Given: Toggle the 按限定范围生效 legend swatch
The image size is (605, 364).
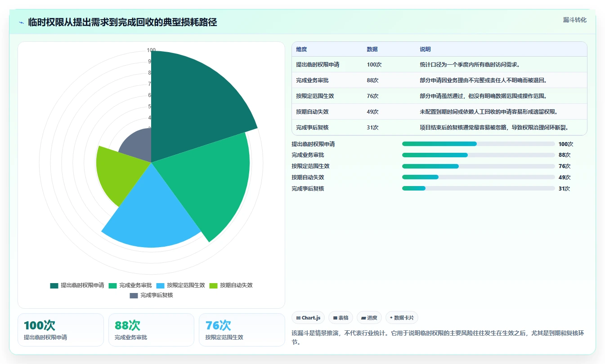Looking at the screenshot, I should pos(160,285).
